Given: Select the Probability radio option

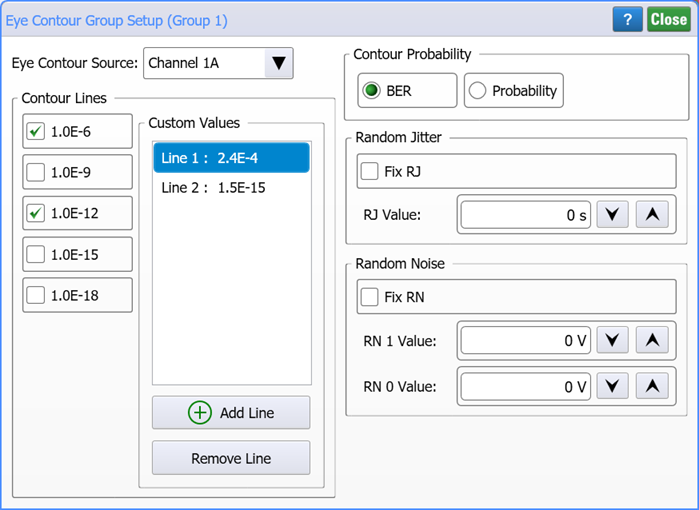Looking at the screenshot, I should pos(514,90).
